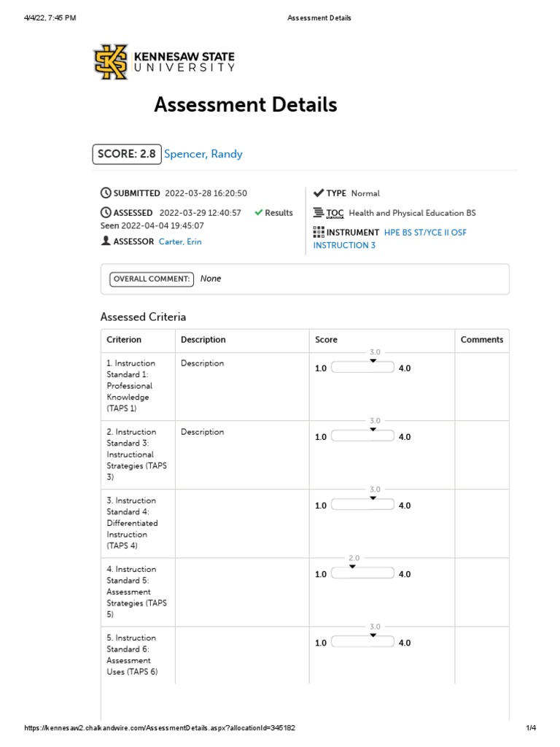Click the Assessment Strategies score slider

[x=363, y=574]
